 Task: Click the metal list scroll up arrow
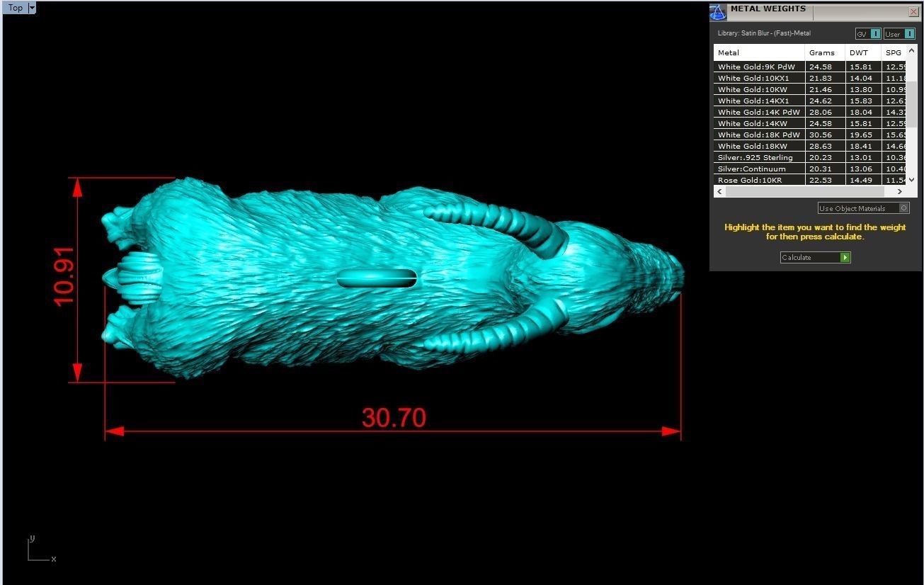pos(912,50)
